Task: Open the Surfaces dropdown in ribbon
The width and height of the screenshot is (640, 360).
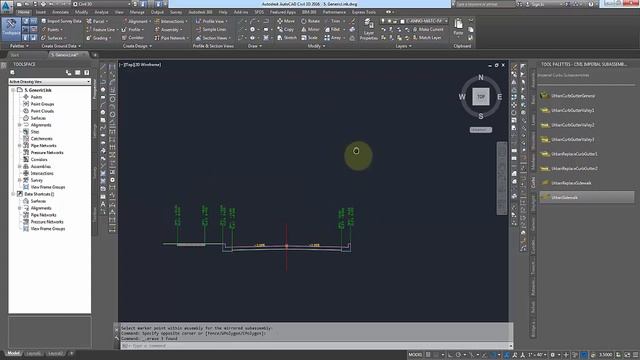Action: point(54,38)
